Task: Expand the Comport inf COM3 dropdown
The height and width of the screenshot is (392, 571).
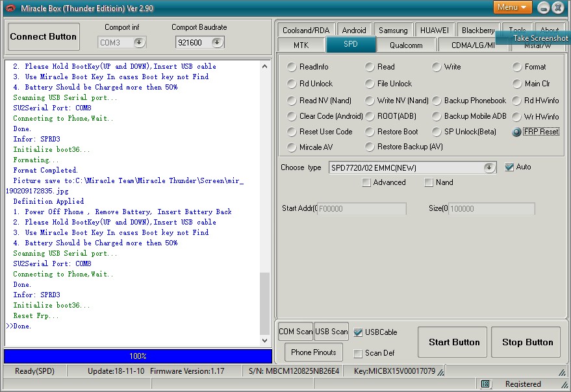Action: point(139,43)
